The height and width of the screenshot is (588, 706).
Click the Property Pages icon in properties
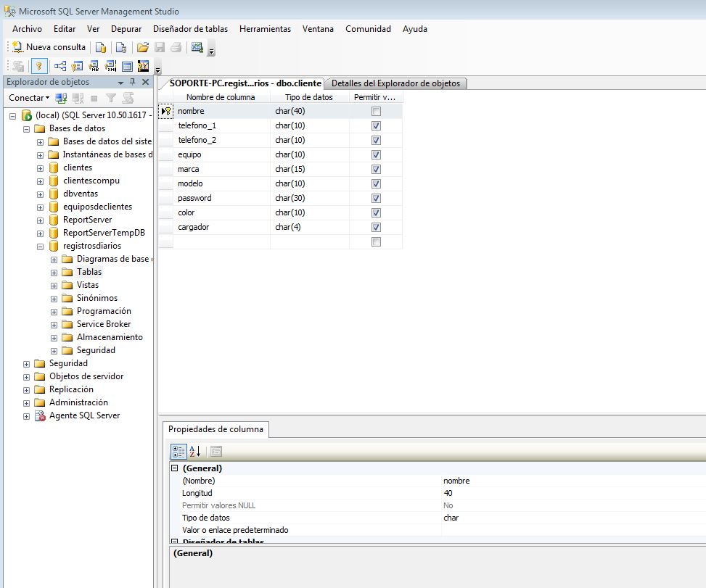point(216,451)
